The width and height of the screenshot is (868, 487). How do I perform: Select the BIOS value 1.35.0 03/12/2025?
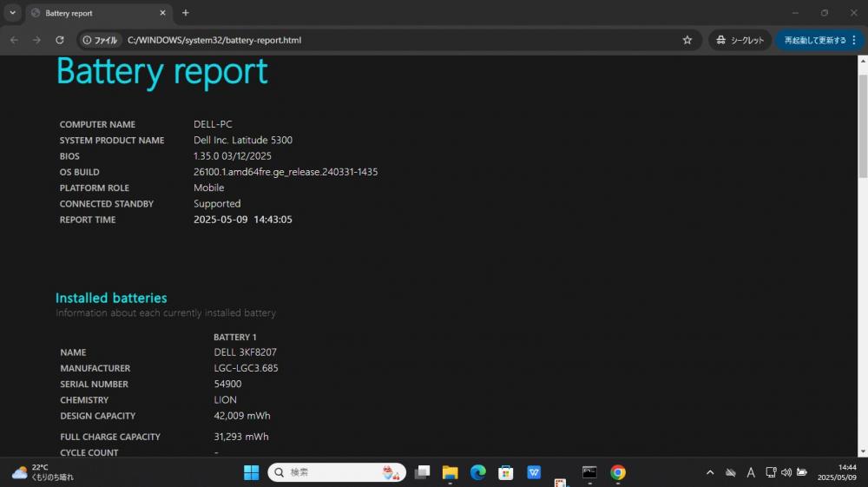[233, 156]
